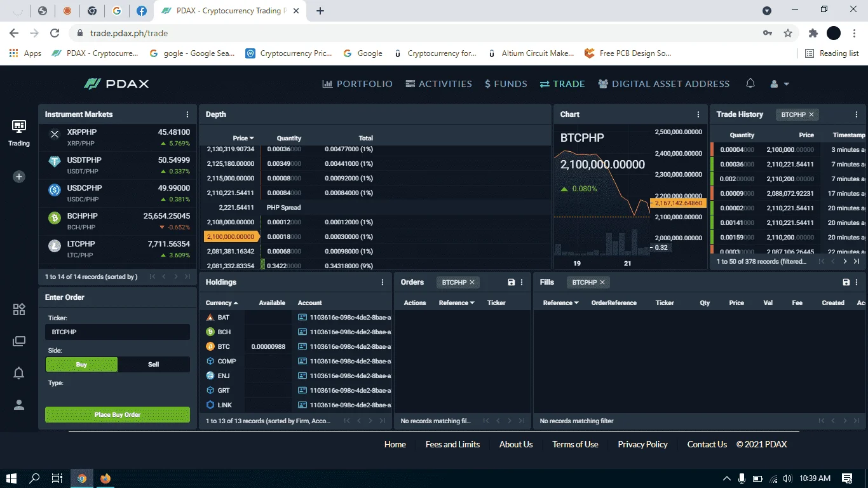Select BCHPHP market row
This screenshot has height=488, width=868.
point(118,221)
